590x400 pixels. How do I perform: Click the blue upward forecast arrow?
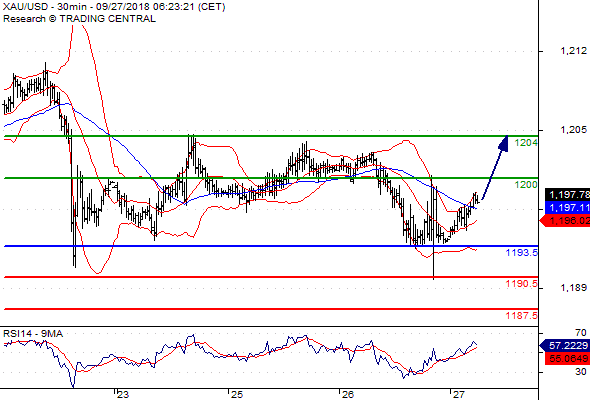point(495,168)
